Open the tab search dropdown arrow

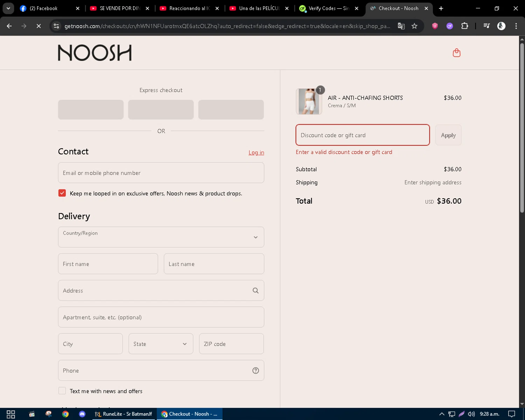8,8
